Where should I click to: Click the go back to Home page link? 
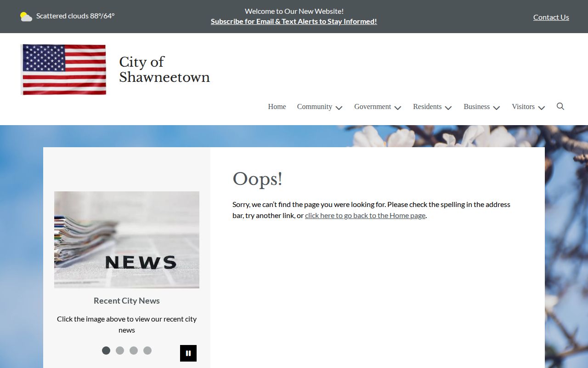(365, 215)
